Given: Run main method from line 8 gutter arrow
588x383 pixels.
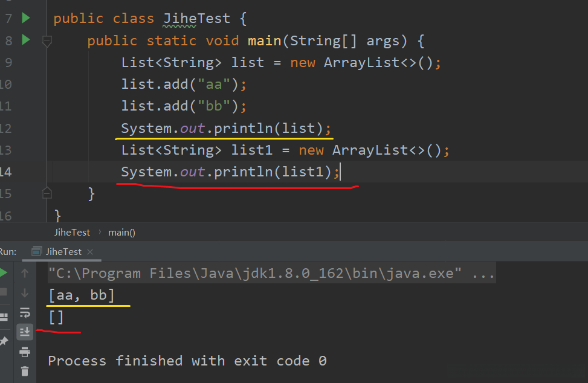Looking at the screenshot, I should pyautogui.click(x=26, y=39).
